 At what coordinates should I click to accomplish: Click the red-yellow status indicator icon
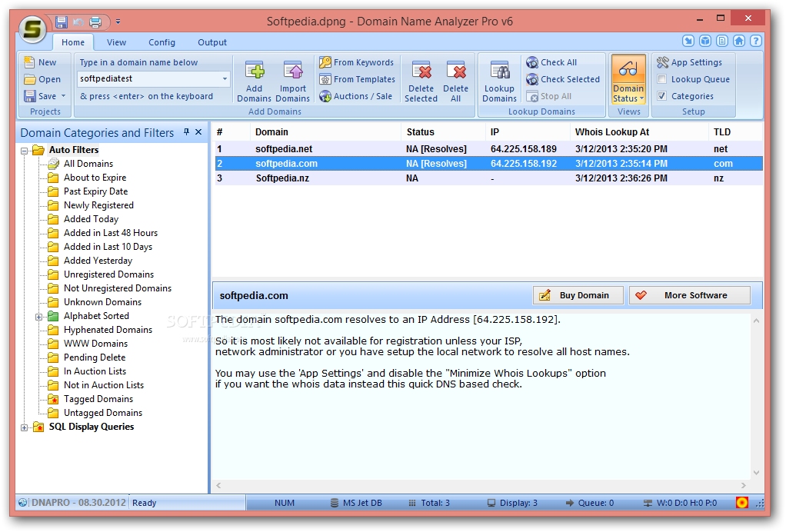(x=742, y=502)
